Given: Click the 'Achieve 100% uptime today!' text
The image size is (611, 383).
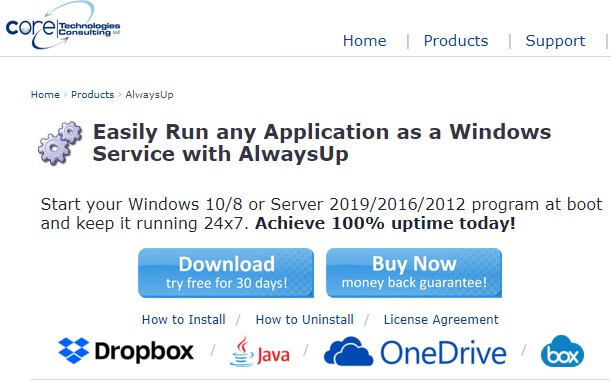Looking at the screenshot, I should (x=385, y=224).
